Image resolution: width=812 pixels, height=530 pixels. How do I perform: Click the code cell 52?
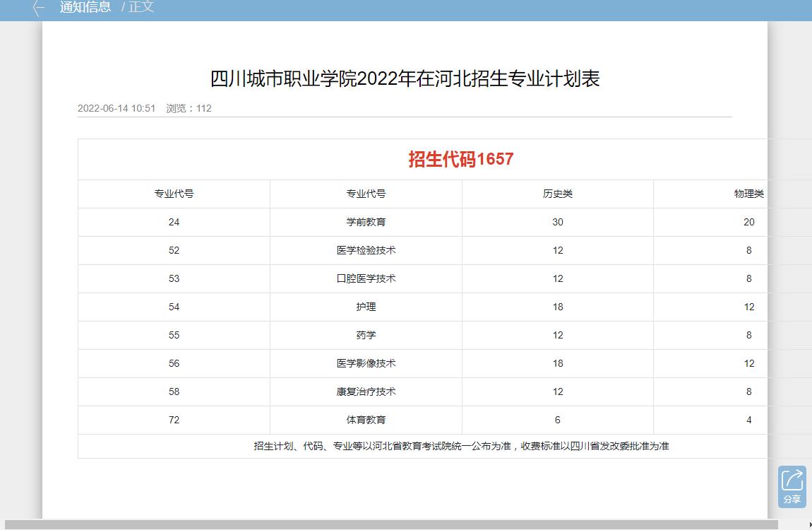click(x=174, y=250)
